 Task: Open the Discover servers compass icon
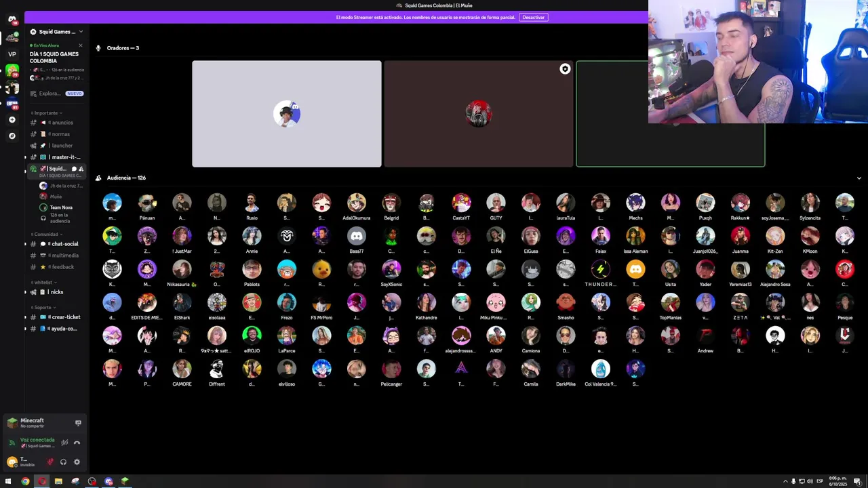point(12,136)
